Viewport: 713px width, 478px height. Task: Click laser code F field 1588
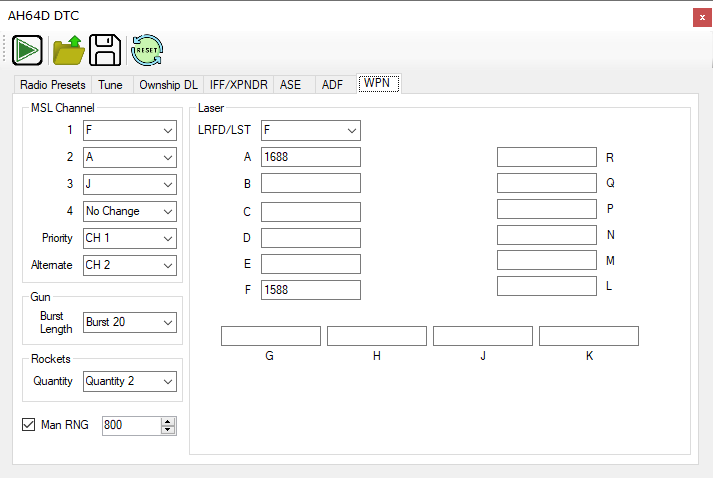click(x=311, y=290)
